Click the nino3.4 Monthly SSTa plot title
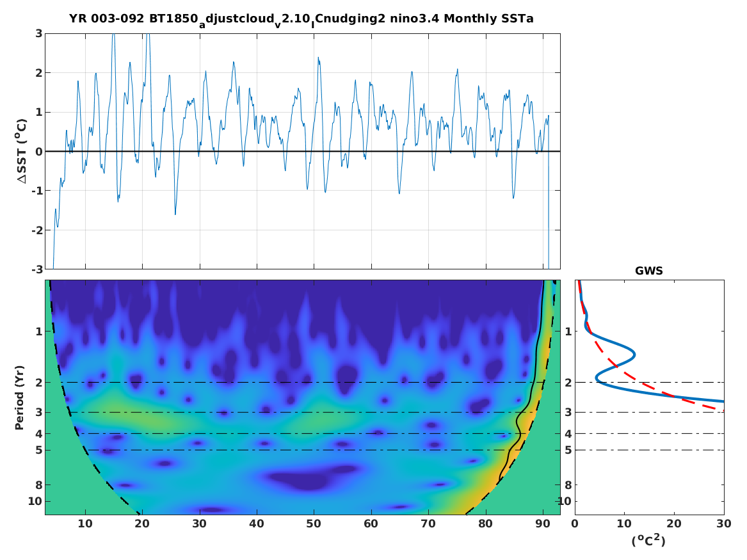 pyautogui.click(x=301, y=20)
